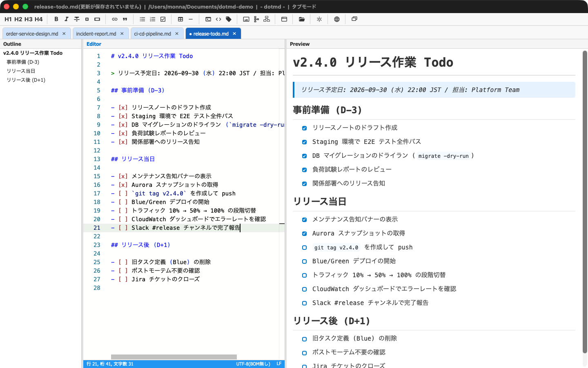The width and height of the screenshot is (588, 368).
Task: Apply Heading 1 with the H1 button
Action: (x=8, y=19)
